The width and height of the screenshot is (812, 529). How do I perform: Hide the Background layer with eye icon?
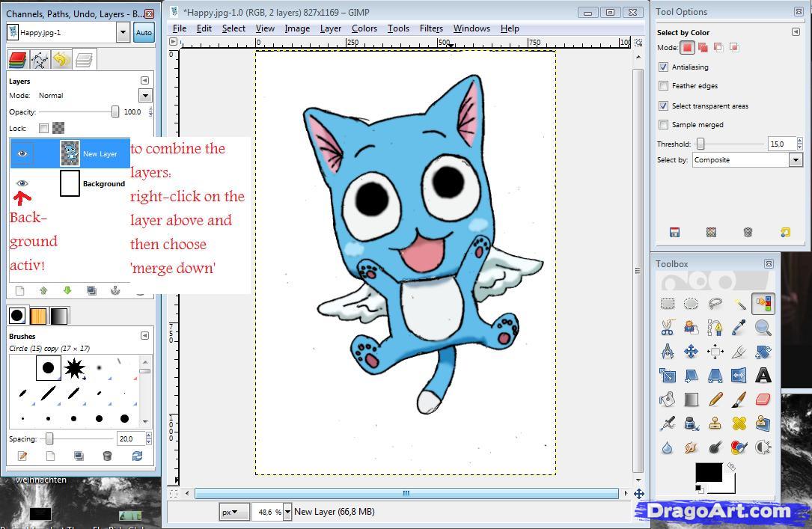(22, 183)
